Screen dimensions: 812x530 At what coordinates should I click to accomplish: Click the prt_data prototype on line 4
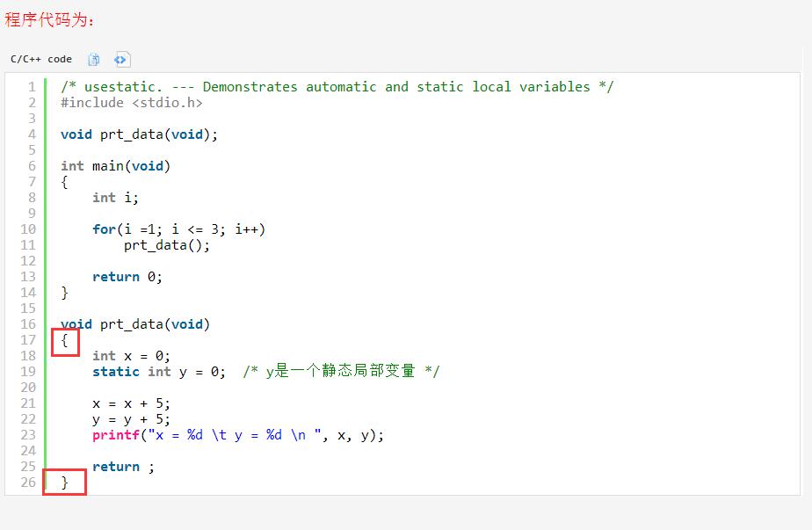(x=140, y=134)
